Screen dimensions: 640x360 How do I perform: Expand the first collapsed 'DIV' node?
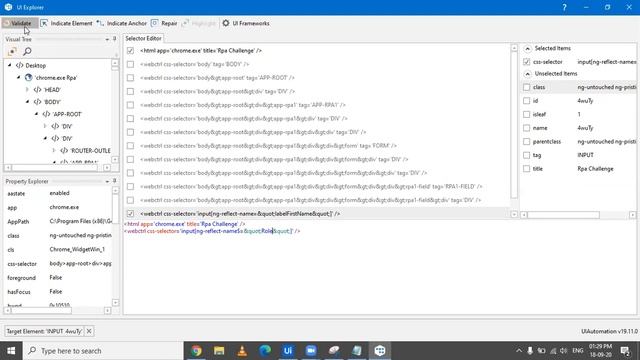(x=45, y=126)
